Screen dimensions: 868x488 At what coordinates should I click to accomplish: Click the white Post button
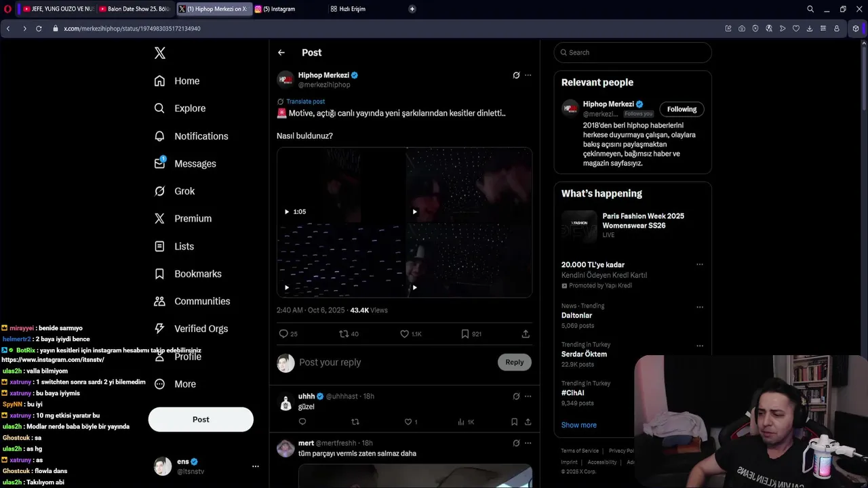pos(201,420)
